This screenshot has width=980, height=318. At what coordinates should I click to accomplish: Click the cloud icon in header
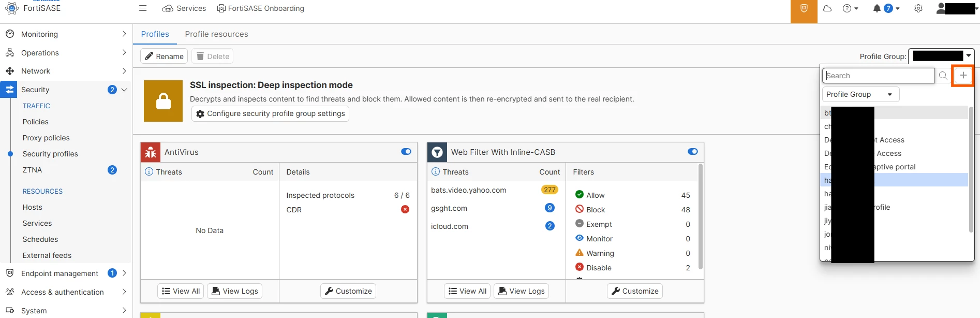[x=827, y=8]
